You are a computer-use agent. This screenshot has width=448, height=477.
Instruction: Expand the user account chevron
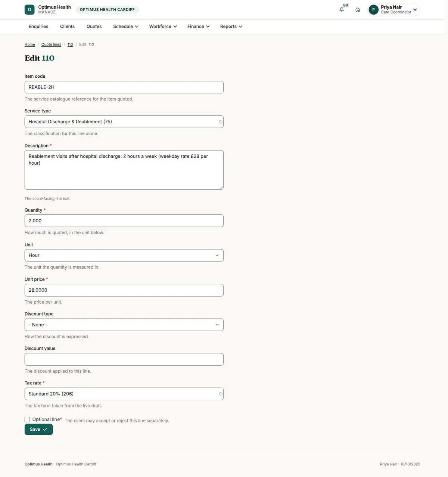point(415,10)
